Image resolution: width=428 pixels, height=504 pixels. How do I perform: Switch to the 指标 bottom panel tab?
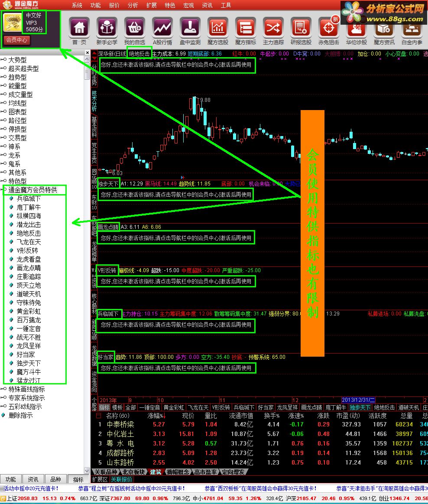tap(78, 480)
